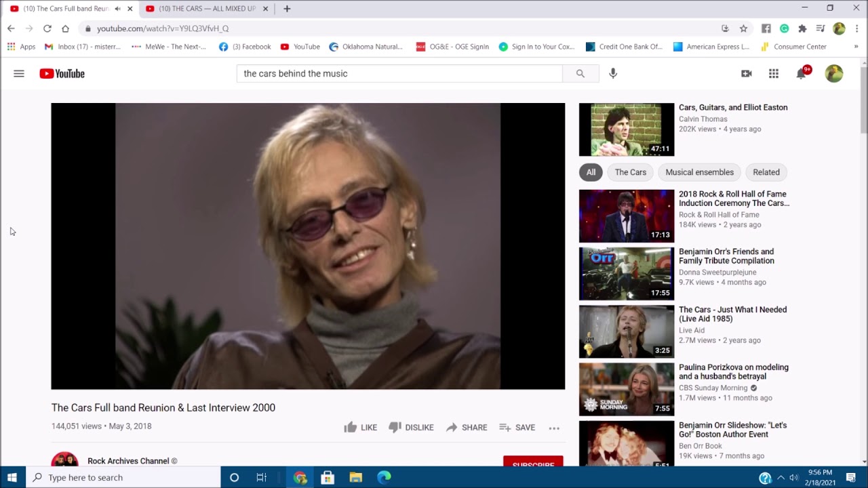The height and width of the screenshot is (488, 868).
Task: Open File Explorer from the taskbar
Action: 356,477
